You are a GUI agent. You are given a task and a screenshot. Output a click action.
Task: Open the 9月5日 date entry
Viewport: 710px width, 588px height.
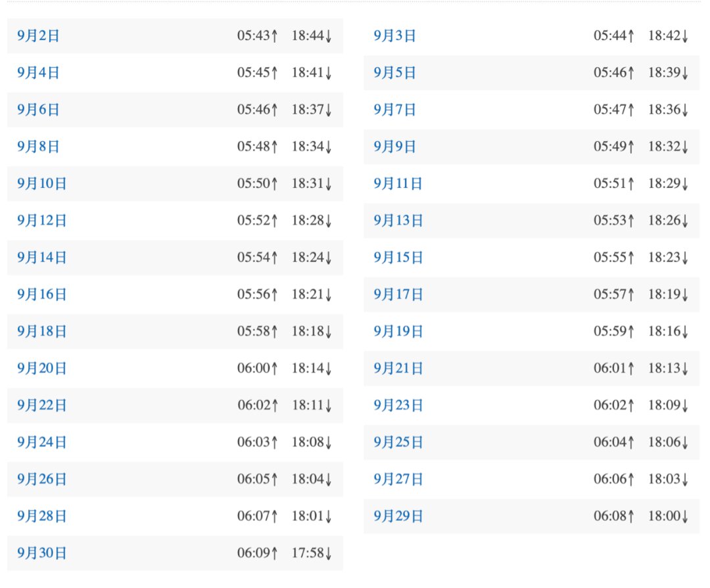395,73
